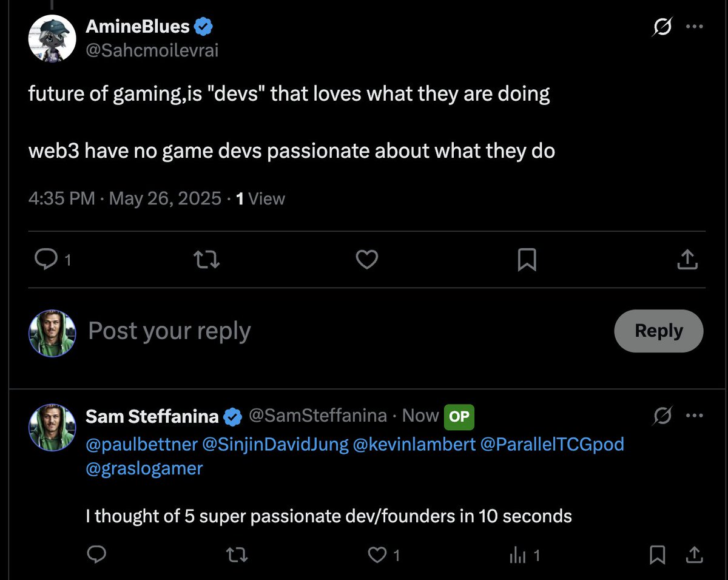This screenshot has width=728, height=580.
Task: Open the @graslogamer mention link
Action: pos(144,468)
